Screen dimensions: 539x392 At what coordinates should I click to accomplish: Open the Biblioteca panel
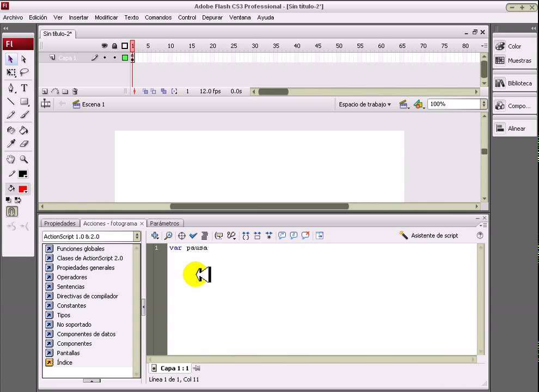(514, 83)
